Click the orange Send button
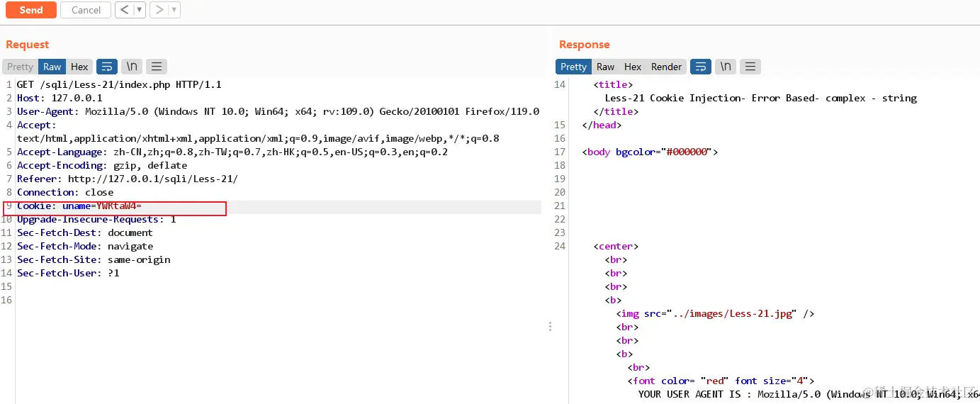The width and height of the screenshot is (980, 404). click(x=31, y=10)
